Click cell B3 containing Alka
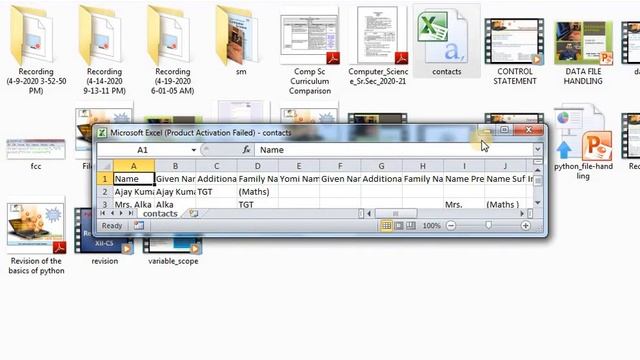Viewport: 640px width, 360px height. pos(175,204)
